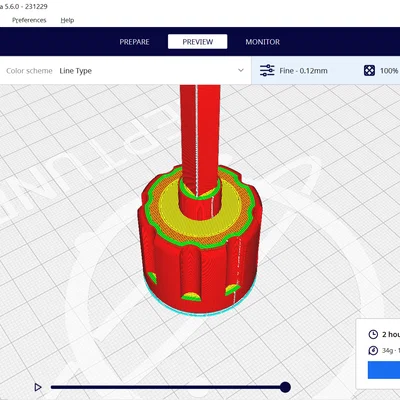This screenshot has width=400, height=400.
Task: Open the Fine - 0.12mm profile panel
Action: pyautogui.click(x=303, y=71)
